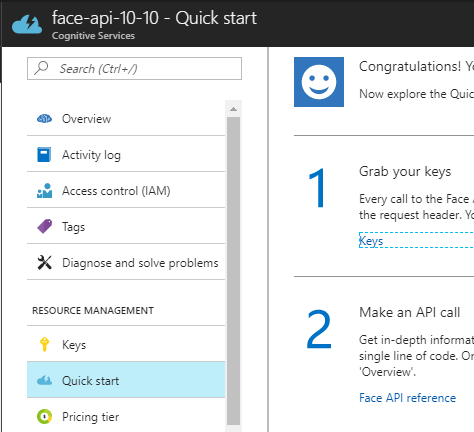Click the scrollbar up arrow in menu
Image resolution: width=474 pixels, height=432 pixels.
[233, 109]
